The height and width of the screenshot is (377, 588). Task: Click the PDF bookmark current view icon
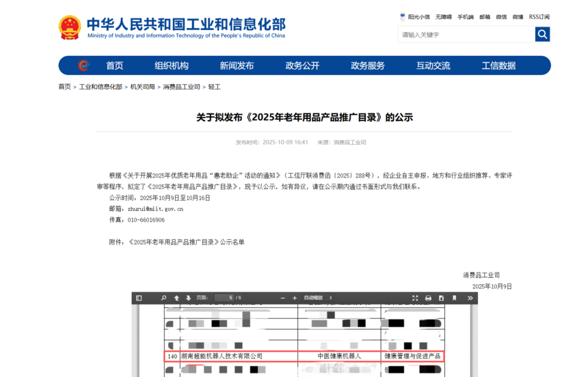(x=454, y=298)
